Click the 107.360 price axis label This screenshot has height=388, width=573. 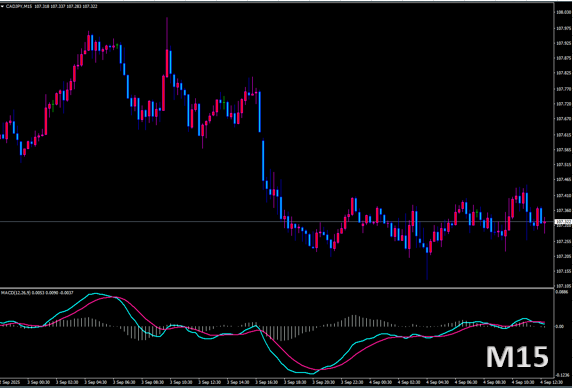563,210
